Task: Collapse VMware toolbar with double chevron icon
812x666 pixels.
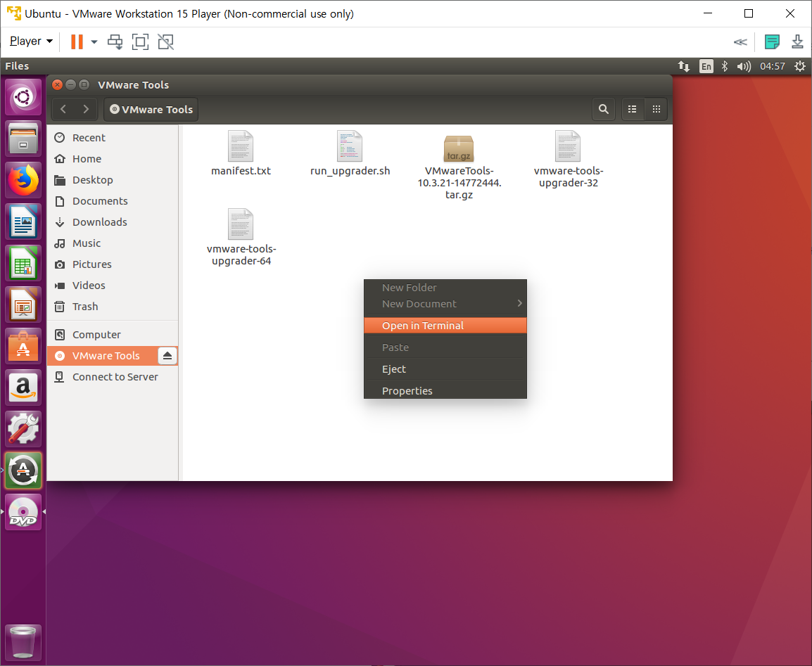Action: (x=740, y=42)
